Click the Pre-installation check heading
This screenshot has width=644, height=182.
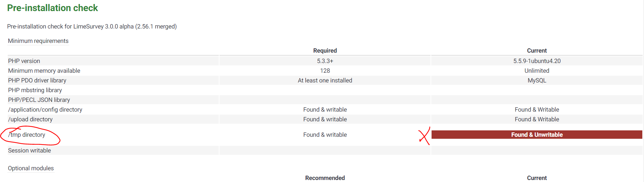[53, 8]
